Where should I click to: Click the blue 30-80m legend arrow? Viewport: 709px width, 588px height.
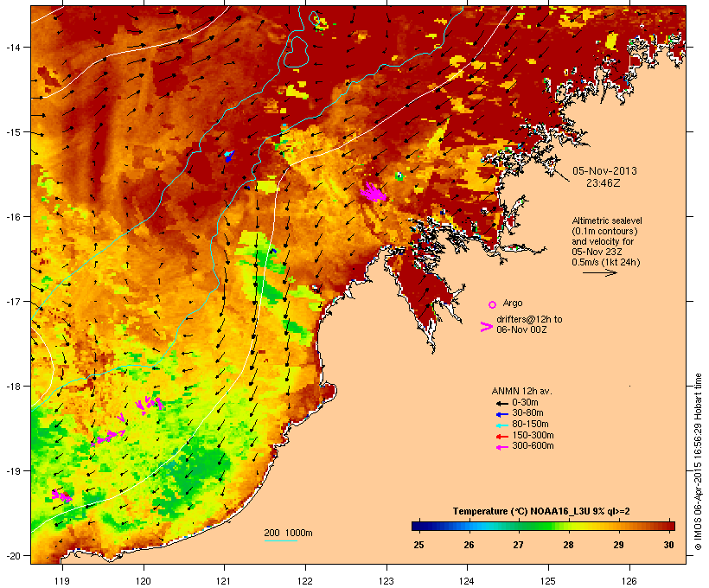point(501,414)
